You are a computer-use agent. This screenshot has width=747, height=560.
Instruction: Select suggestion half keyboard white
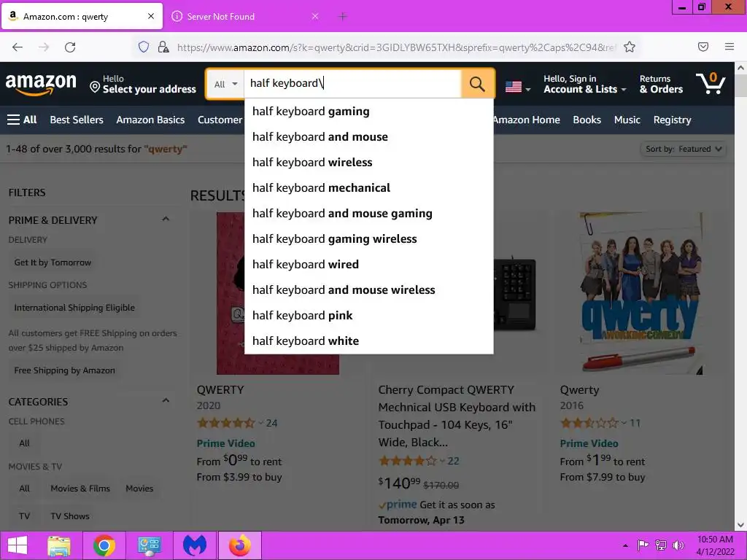(x=368, y=341)
